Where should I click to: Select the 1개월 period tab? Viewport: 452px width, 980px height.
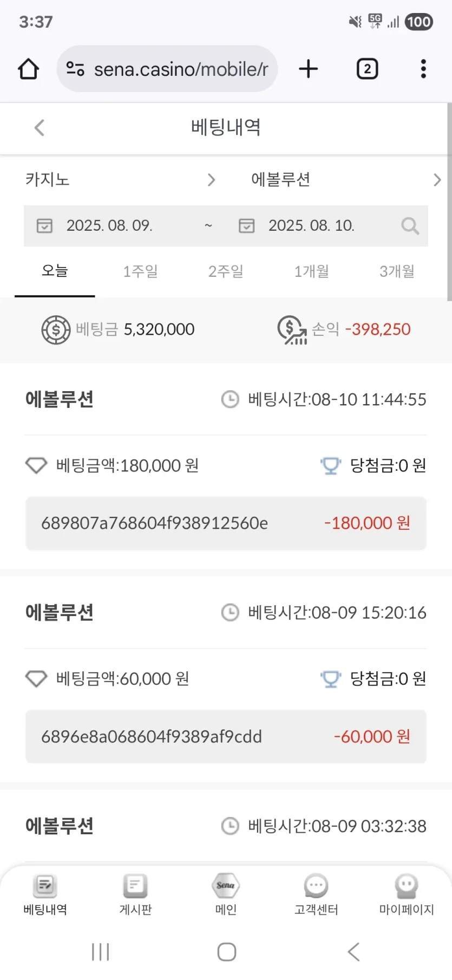pos(311,271)
